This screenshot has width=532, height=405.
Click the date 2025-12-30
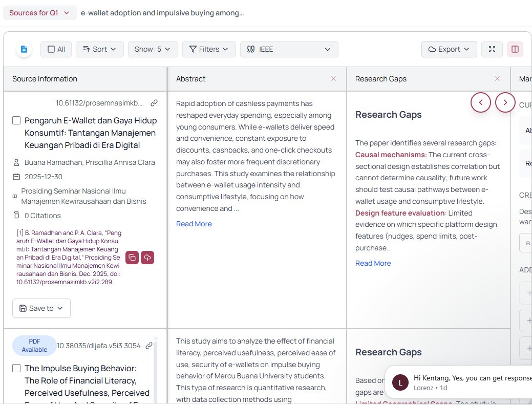tap(44, 177)
